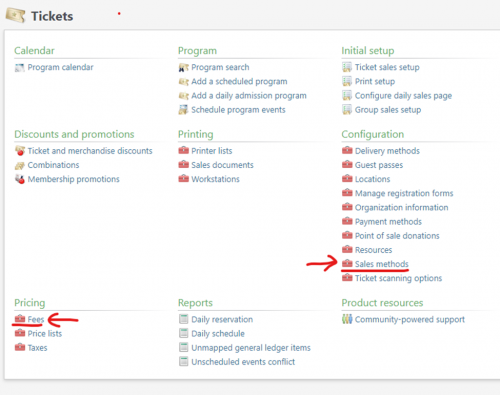
Task: Open Manage registration forms
Action: click(404, 193)
